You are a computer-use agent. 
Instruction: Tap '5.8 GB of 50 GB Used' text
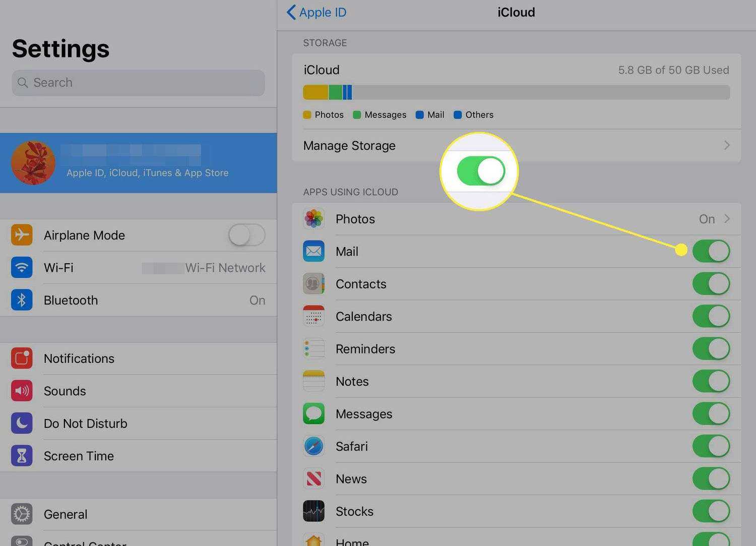[x=673, y=70]
